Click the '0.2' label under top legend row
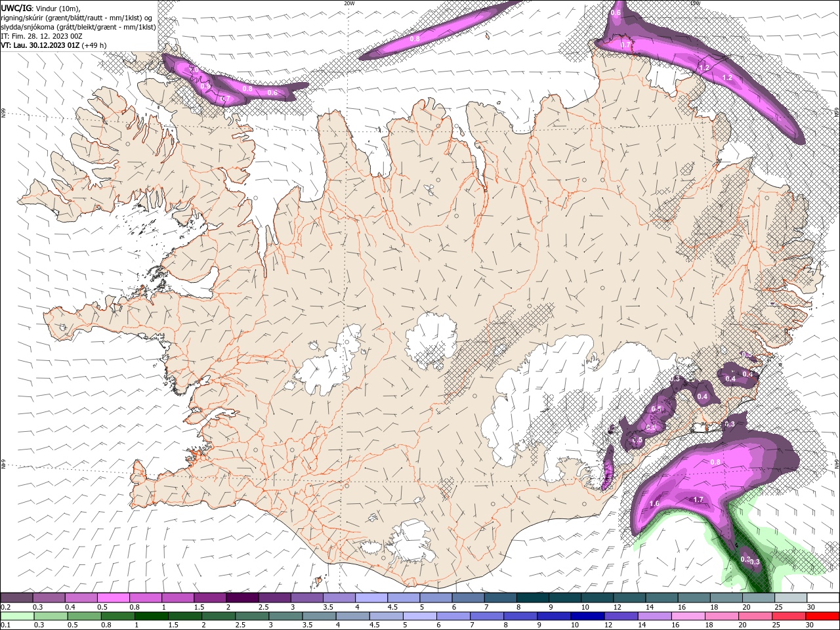Viewport: 840px width, 630px height. pos(6,607)
